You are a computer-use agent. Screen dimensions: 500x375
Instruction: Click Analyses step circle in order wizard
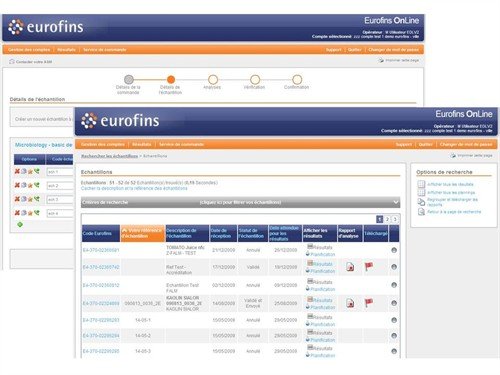click(213, 79)
